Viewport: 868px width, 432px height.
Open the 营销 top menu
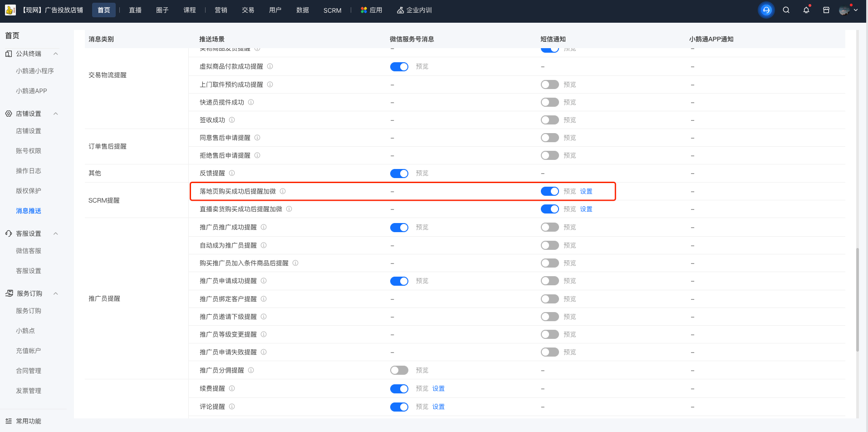(221, 10)
